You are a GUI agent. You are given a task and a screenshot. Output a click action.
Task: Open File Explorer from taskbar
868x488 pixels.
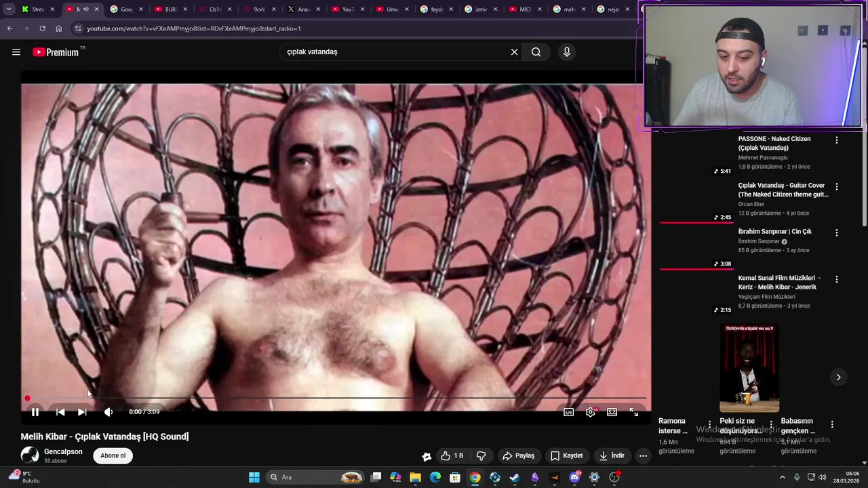pyautogui.click(x=415, y=477)
